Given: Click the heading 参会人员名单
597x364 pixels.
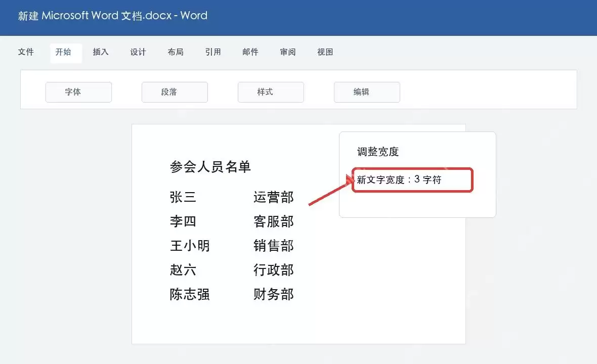Looking at the screenshot, I should [x=210, y=167].
